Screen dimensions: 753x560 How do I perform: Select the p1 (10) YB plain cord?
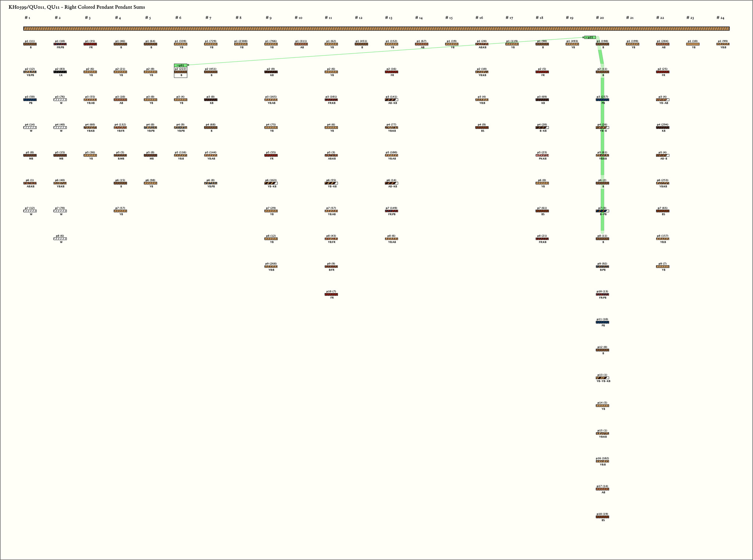(693, 44)
